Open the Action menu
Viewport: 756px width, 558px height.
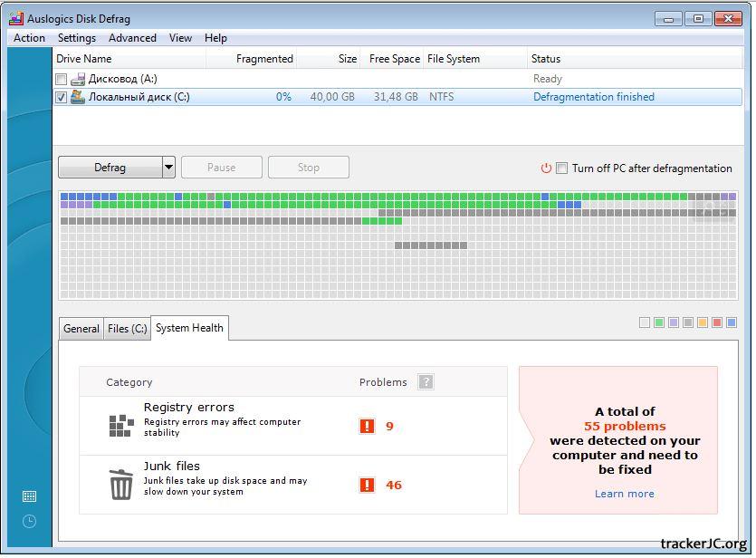coord(29,38)
